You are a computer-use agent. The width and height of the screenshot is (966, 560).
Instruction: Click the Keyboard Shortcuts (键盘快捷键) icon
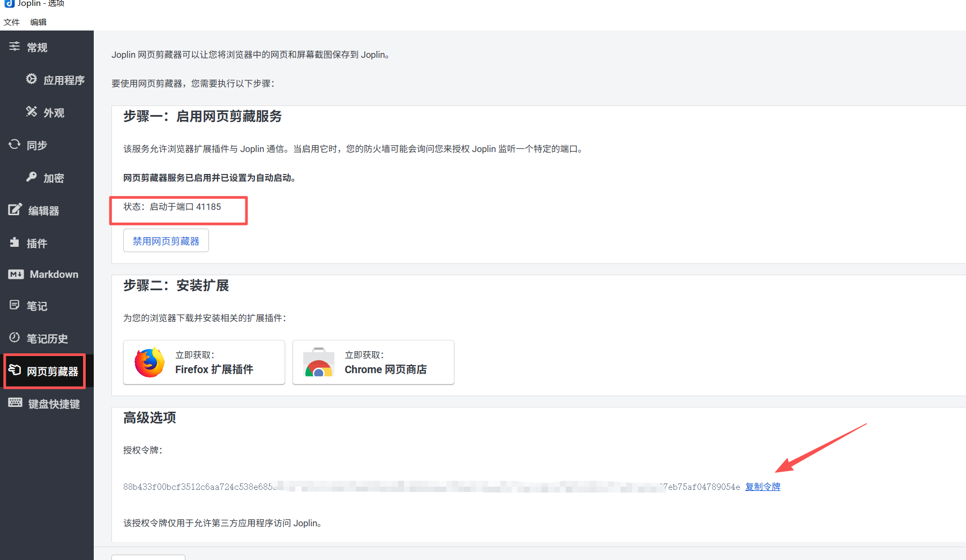click(x=15, y=403)
